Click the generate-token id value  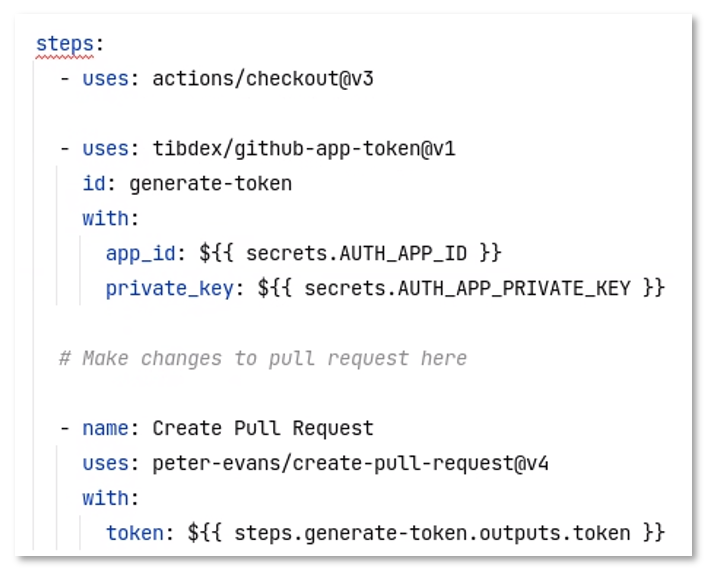tap(210, 184)
